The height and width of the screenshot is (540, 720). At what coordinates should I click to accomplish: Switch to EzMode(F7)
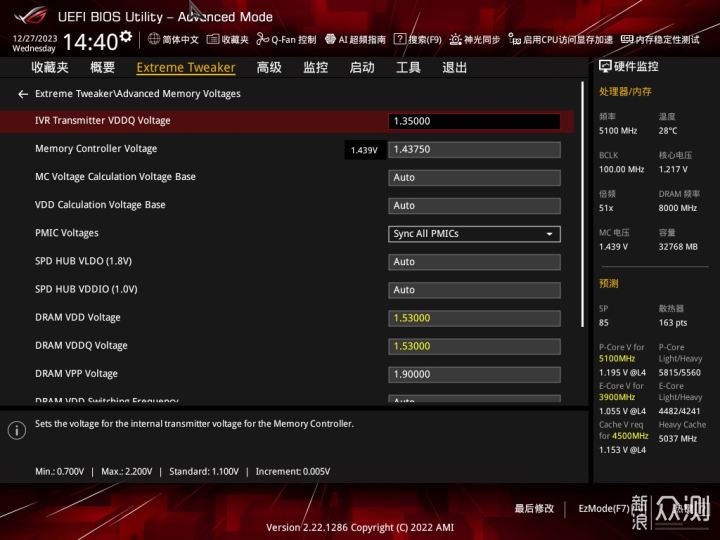tap(604, 508)
